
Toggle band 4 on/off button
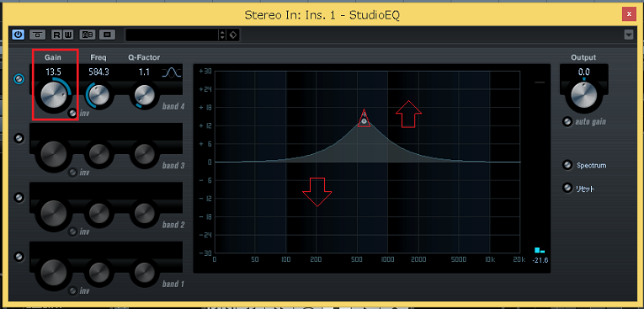coord(19,79)
